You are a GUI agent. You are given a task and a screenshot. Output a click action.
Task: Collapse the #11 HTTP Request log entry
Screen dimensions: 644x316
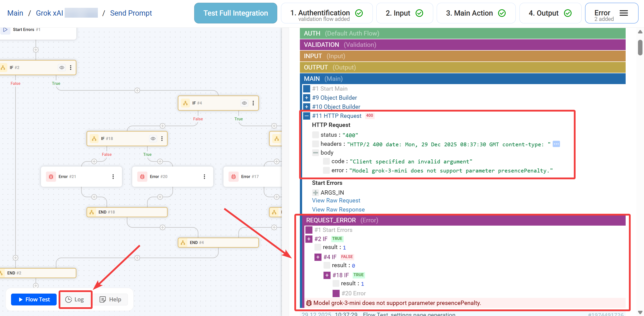coord(306,116)
